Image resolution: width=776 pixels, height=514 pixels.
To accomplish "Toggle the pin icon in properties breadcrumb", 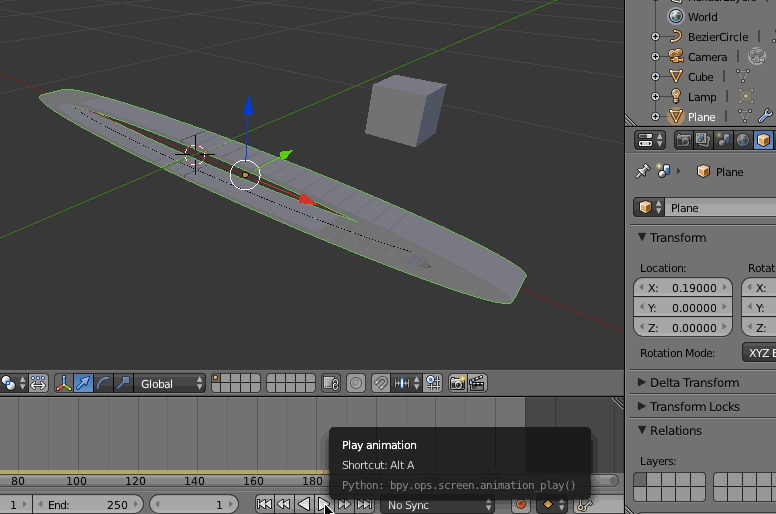I will [x=642, y=172].
